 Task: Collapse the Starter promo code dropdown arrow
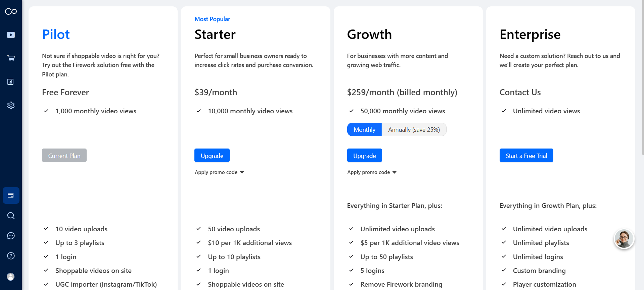pyautogui.click(x=242, y=172)
